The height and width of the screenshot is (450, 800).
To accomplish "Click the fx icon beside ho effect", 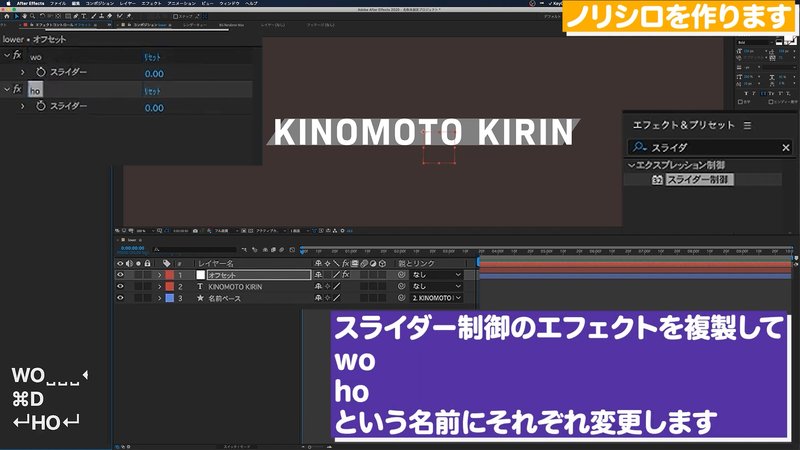I will click(17, 89).
